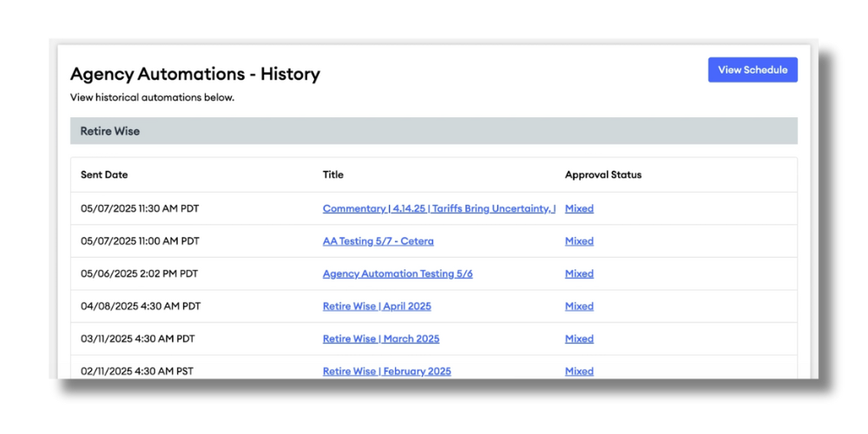Open the AA Testing 5/7 - Cetera link
This screenshot has width=868, height=434.
tap(378, 241)
